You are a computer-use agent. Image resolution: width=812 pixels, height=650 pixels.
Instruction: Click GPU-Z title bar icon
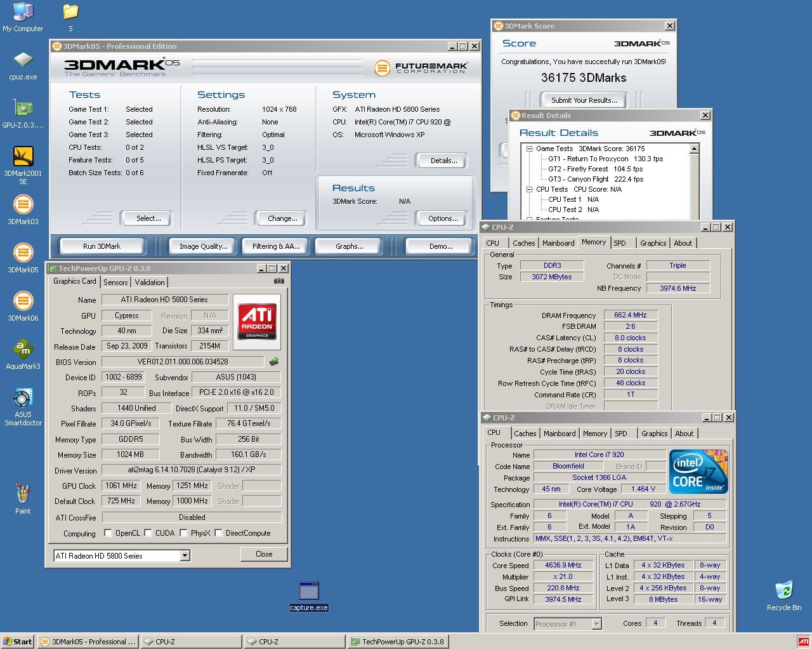pos(53,269)
